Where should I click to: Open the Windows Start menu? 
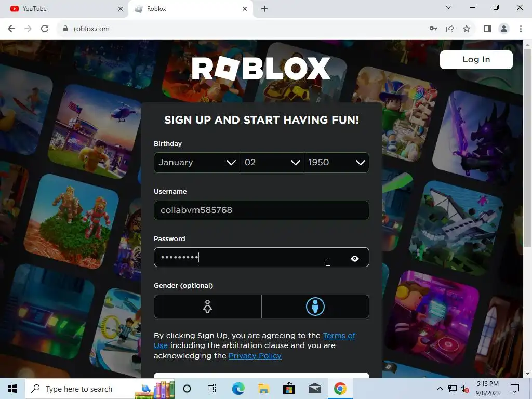pyautogui.click(x=12, y=389)
